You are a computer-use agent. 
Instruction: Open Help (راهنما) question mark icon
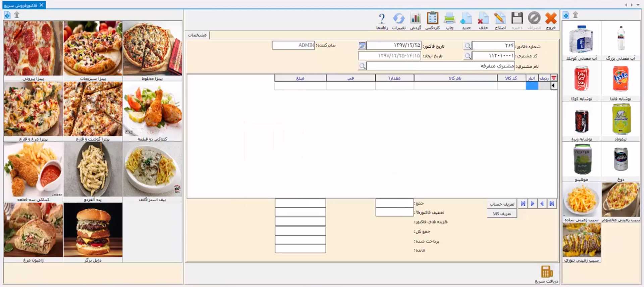382,20
